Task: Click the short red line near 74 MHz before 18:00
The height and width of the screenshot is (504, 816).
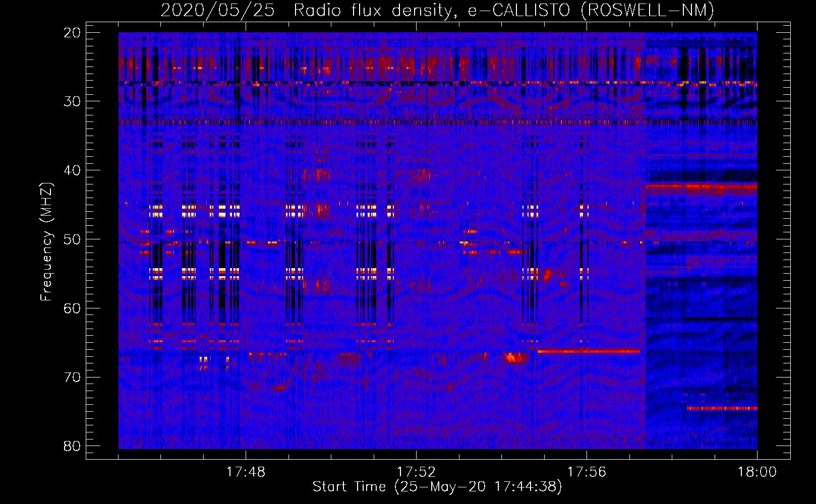Action: (722, 408)
